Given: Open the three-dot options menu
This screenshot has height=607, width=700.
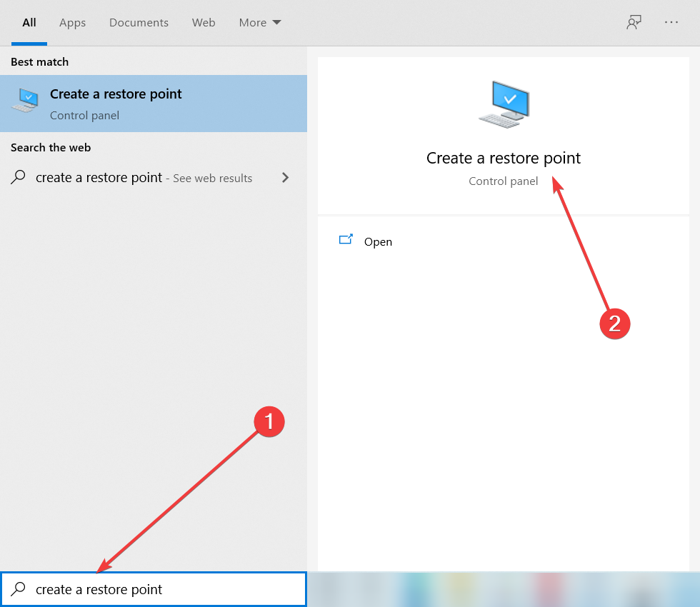Looking at the screenshot, I should 671,22.
